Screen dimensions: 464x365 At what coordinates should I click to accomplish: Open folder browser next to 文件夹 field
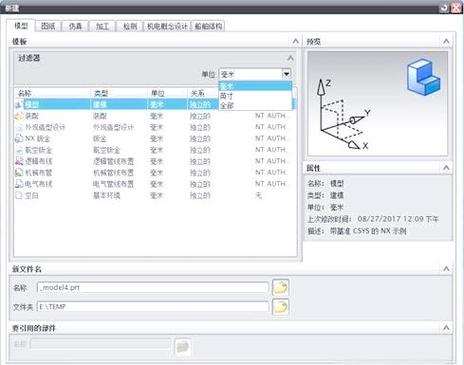pyautogui.click(x=280, y=307)
